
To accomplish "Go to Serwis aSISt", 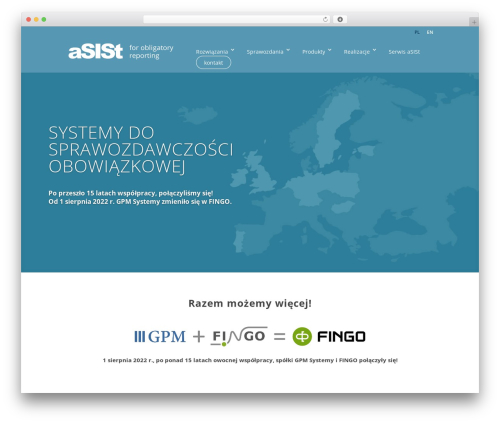I will tap(404, 52).
